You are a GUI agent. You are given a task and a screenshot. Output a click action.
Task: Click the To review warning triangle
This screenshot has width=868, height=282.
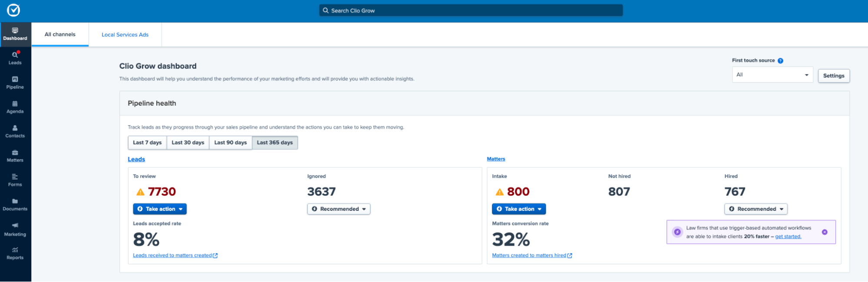click(140, 192)
